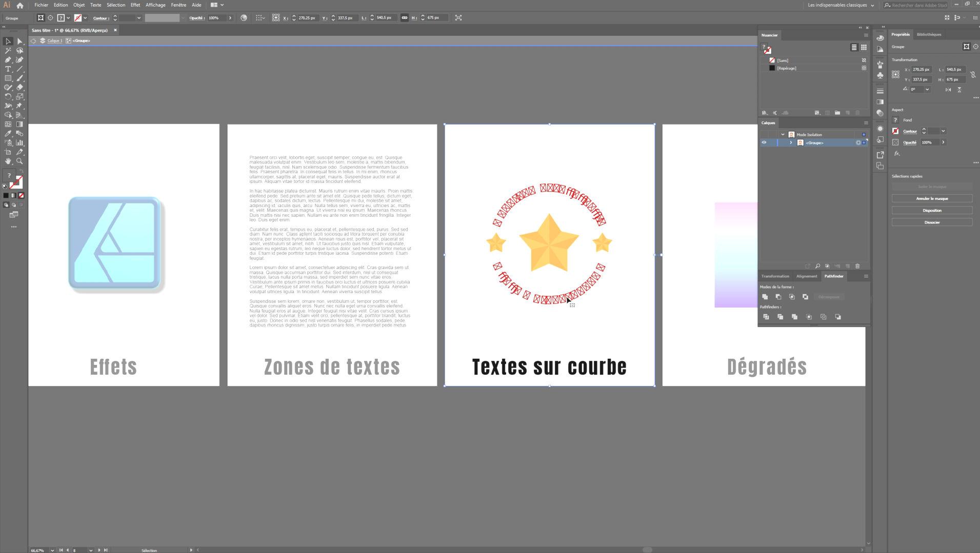Image resolution: width=980 pixels, height=553 pixels.
Task: Click the Annuler le masque button
Action: pos(932,198)
